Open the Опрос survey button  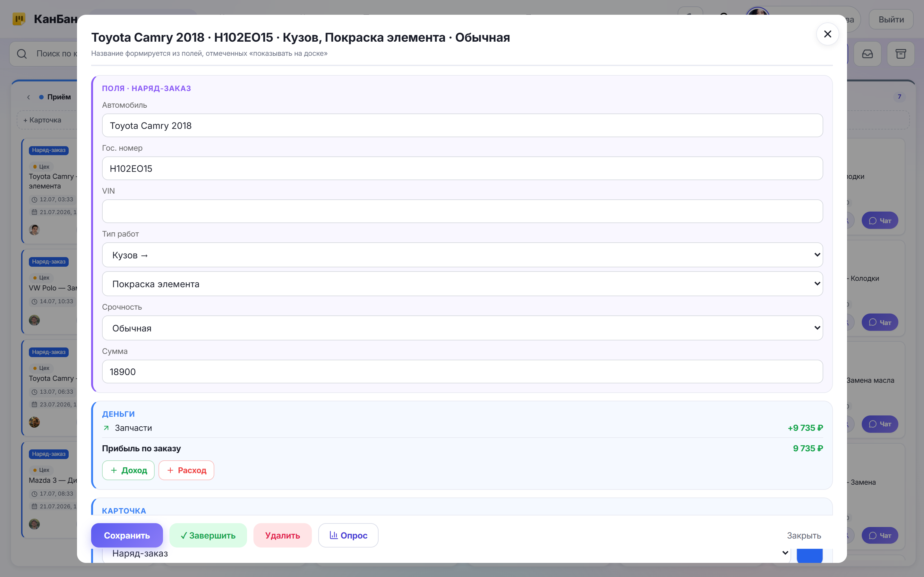pos(348,535)
